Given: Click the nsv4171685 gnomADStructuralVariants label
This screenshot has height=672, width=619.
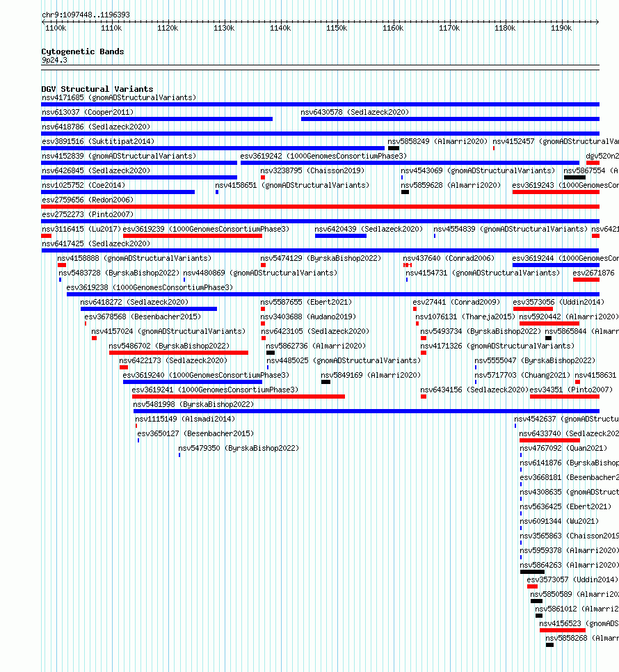Looking at the screenshot, I should tap(119, 97).
